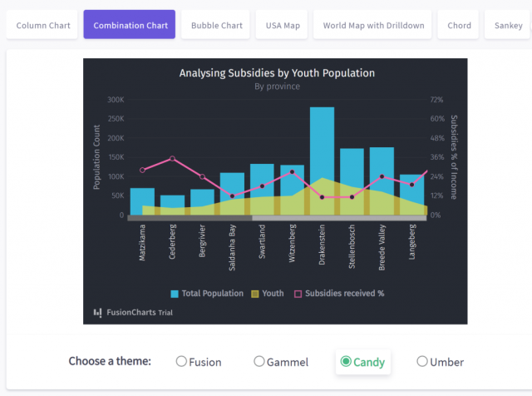Open the USA Map tab
Screen dimensions: 532x396
[283, 25]
